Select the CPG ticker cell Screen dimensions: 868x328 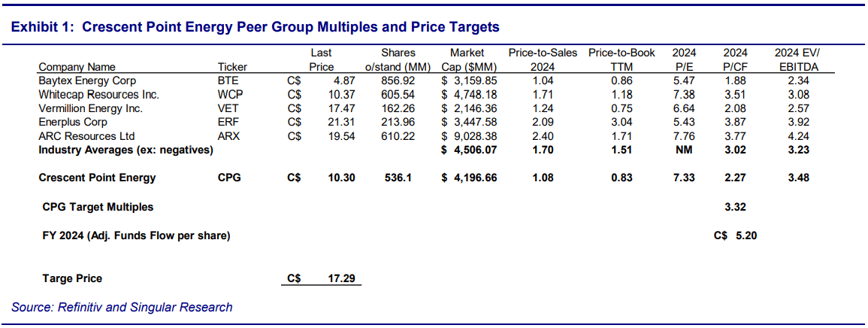click(228, 178)
